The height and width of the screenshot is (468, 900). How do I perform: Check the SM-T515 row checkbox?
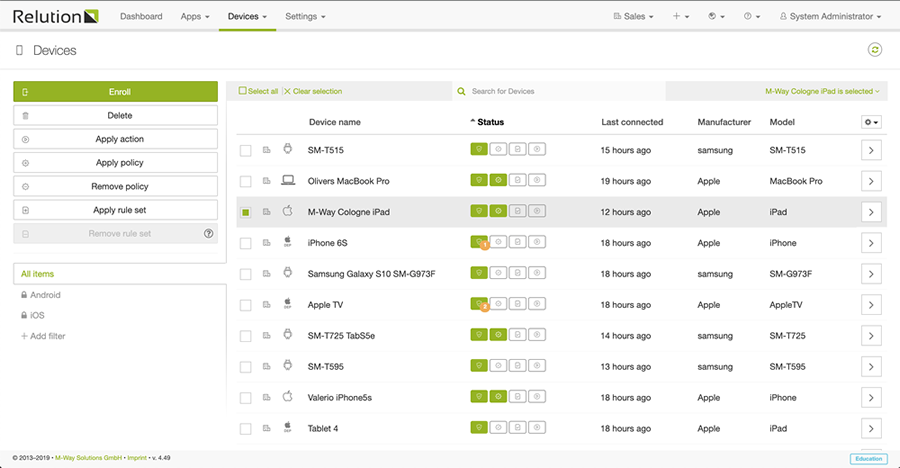246,150
